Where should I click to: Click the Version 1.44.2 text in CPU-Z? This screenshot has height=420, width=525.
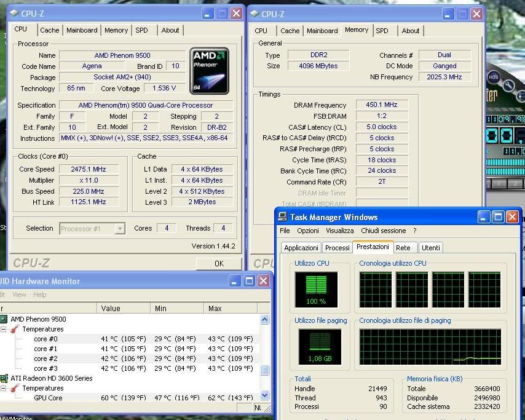click(213, 246)
